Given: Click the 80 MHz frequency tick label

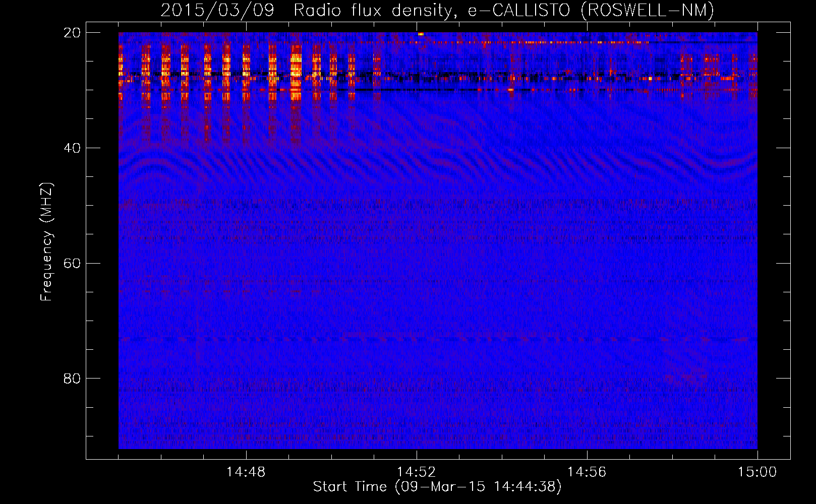Looking at the screenshot, I should [x=72, y=379].
